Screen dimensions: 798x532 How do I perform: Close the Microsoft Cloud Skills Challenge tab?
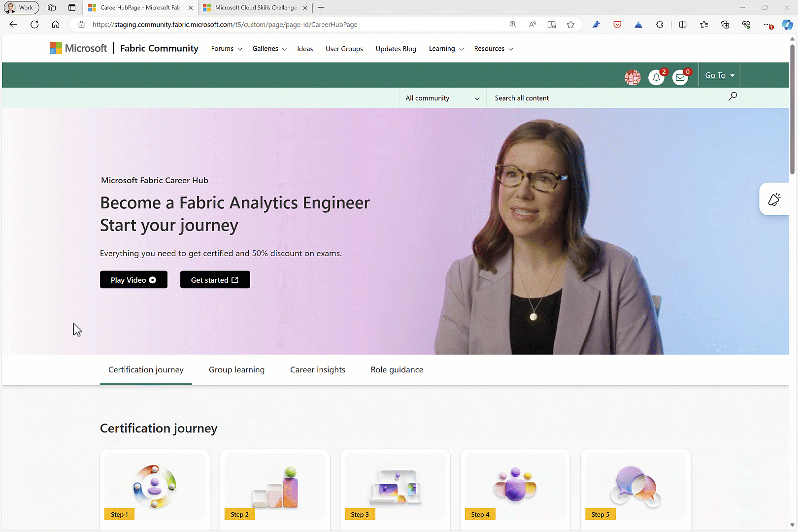[x=305, y=8]
